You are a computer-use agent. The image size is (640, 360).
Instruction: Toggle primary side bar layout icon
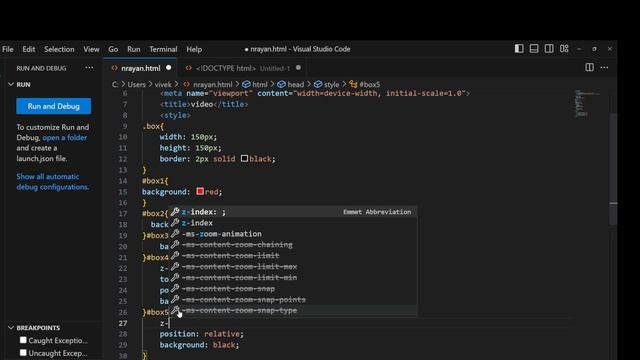(x=519, y=49)
